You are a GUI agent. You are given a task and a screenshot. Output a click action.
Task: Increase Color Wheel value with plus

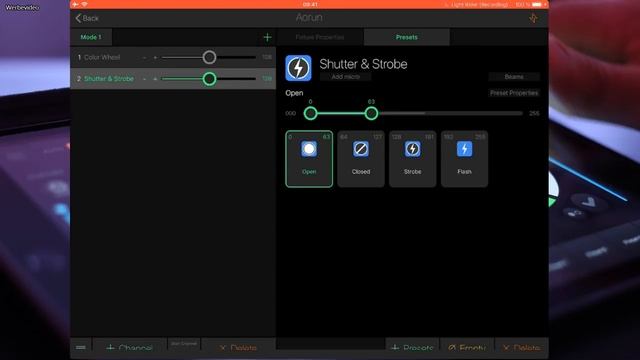point(155,58)
